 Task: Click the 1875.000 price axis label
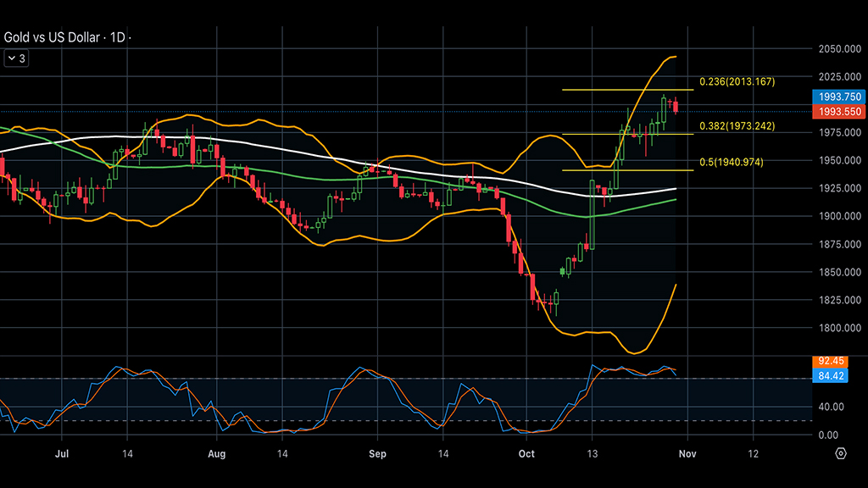click(840, 245)
